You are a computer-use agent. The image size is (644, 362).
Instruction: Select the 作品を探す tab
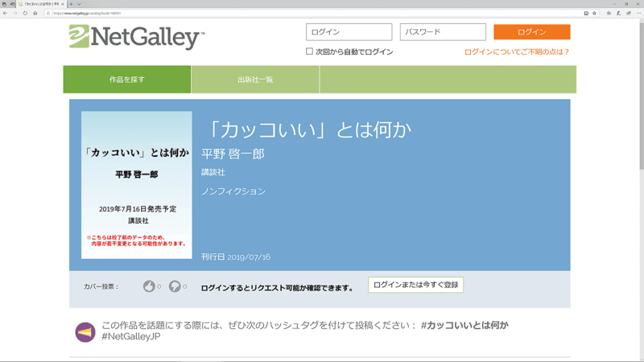127,79
